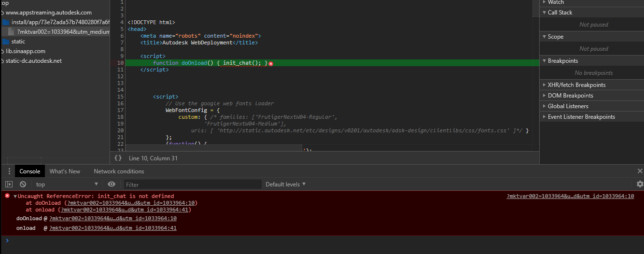Switch to the Network conditions tab
The width and height of the screenshot is (644, 254).
tap(119, 171)
